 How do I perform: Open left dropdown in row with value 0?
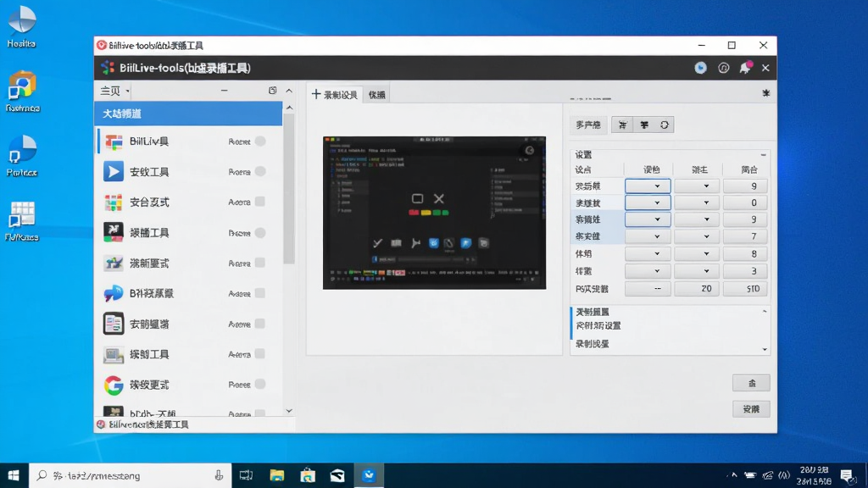coord(648,202)
